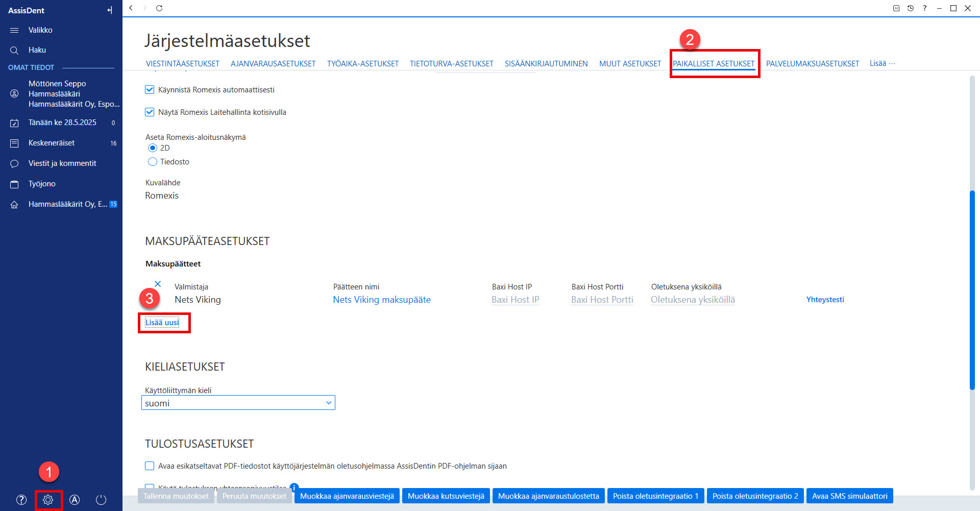This screenshot has width=980, height=511.
Task: Click the Baxi Host IP input field
Action: 516,300
